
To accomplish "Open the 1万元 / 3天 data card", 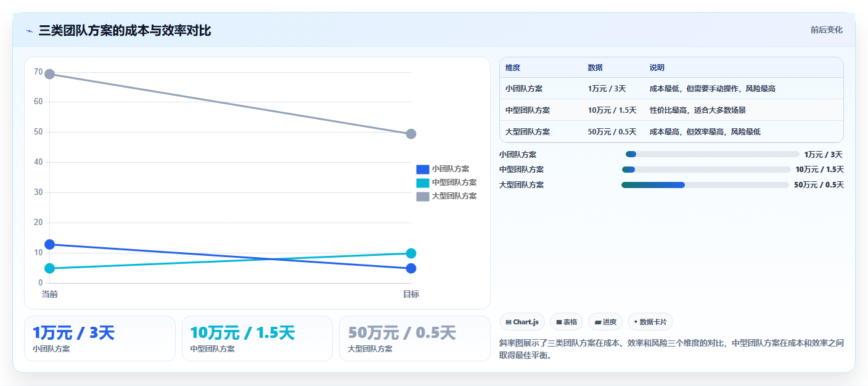I will click(x=100, y=339).
